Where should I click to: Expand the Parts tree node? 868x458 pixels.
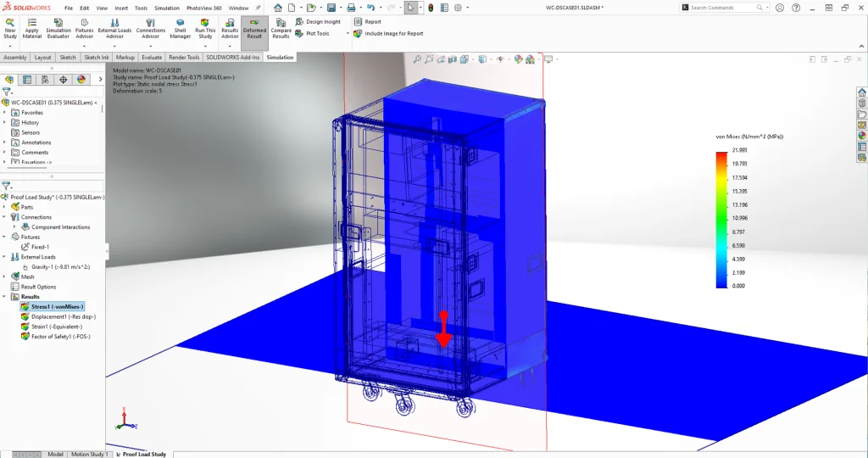click(x=5, y=207)
